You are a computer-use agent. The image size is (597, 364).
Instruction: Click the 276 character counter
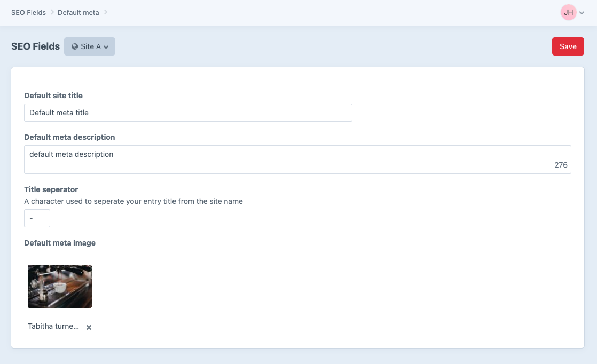[x=561, y=165]
